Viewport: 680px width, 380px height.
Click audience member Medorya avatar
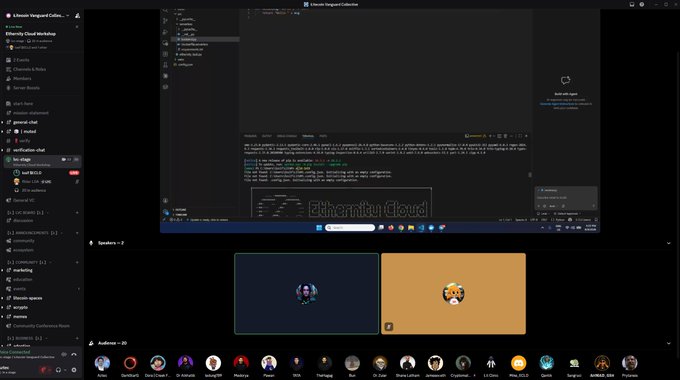[241, 363]
